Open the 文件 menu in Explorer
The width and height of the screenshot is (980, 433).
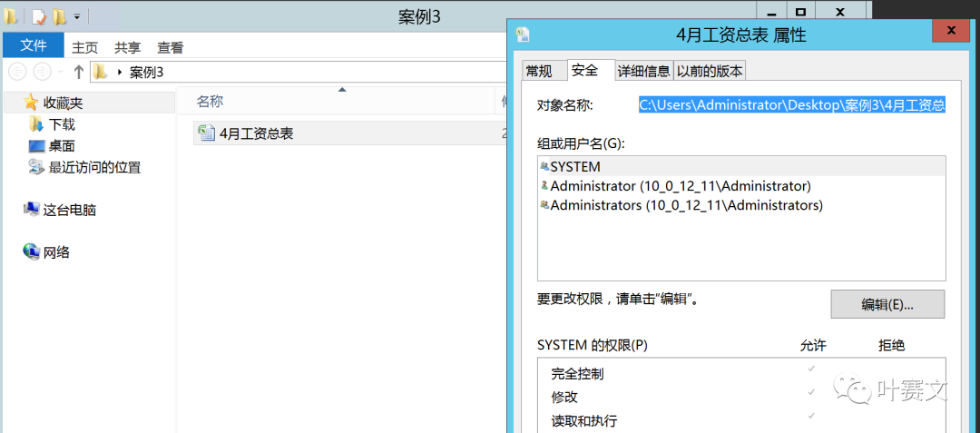tap(34, 45)
